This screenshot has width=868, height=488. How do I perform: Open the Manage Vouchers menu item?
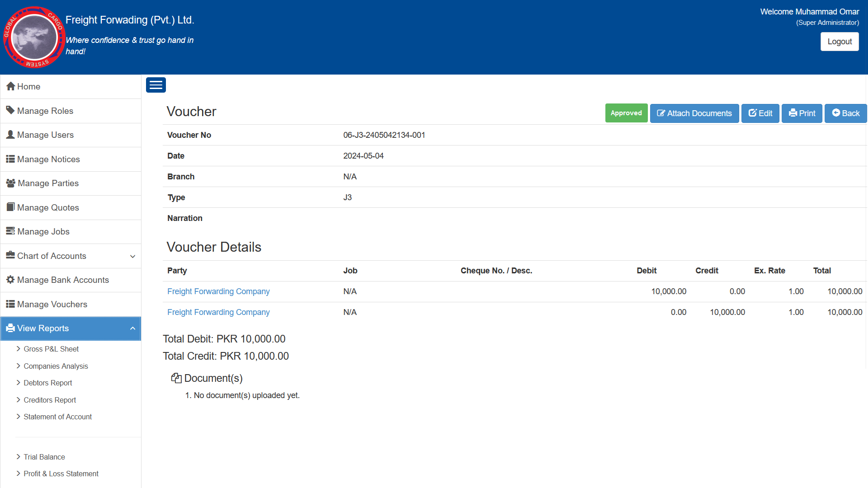tap(71, 305)
